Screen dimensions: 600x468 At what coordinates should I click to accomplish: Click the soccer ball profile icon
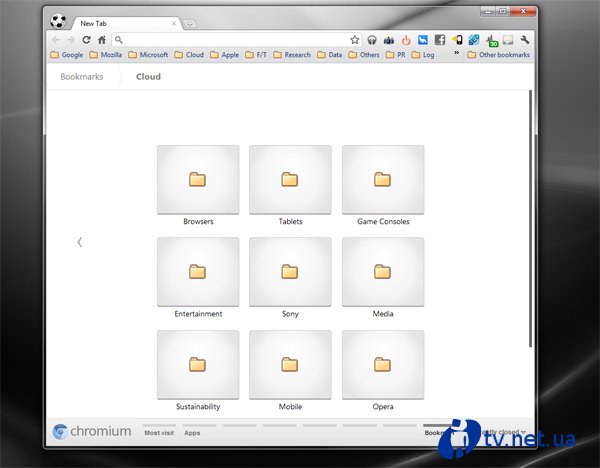[58, 21]
